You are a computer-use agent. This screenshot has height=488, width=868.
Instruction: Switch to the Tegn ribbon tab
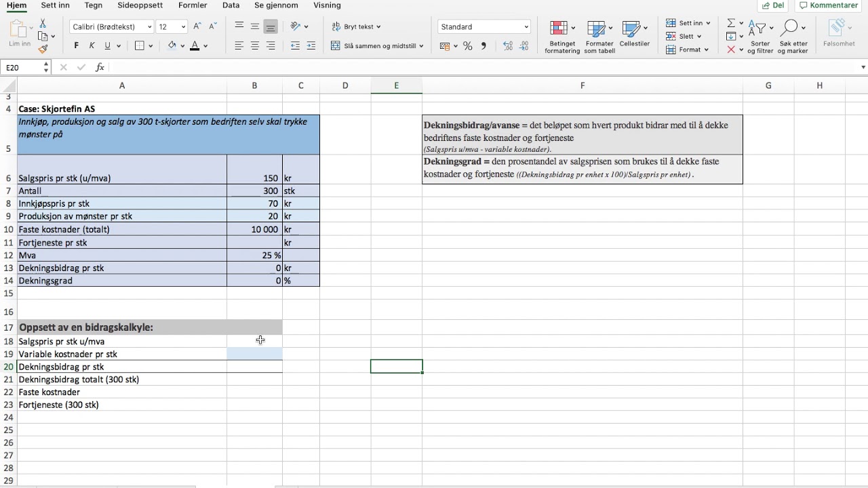94,5
